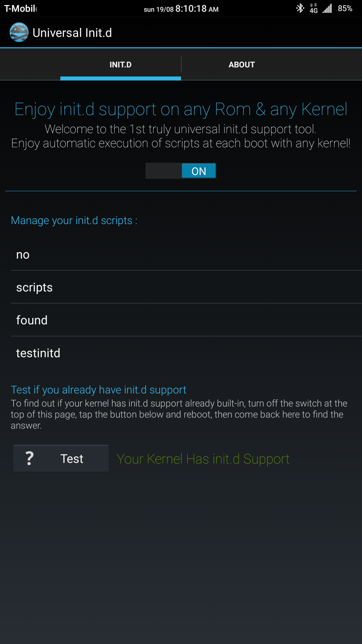
Task: Open the ABOUT tab
Action: (x=242, y=65)
